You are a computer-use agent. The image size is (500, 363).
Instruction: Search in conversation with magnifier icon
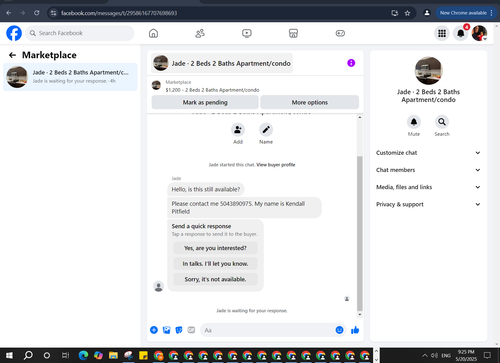(442, 122)
